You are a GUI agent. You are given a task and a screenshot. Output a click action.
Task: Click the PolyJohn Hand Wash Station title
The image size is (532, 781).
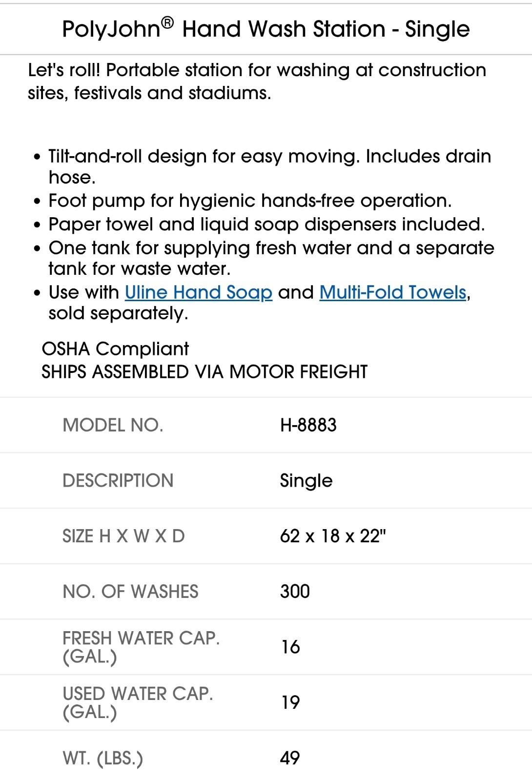[266, 29]
